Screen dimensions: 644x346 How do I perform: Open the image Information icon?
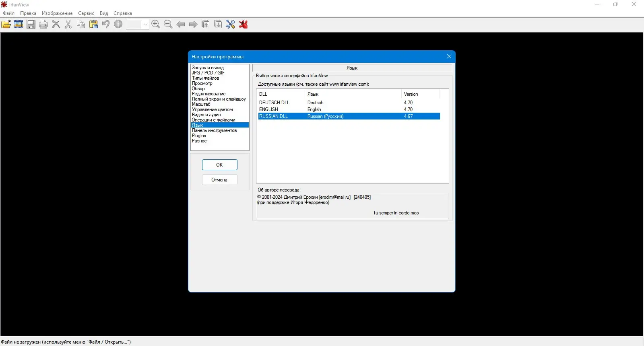pyautogui.click(x=118, y=24)
